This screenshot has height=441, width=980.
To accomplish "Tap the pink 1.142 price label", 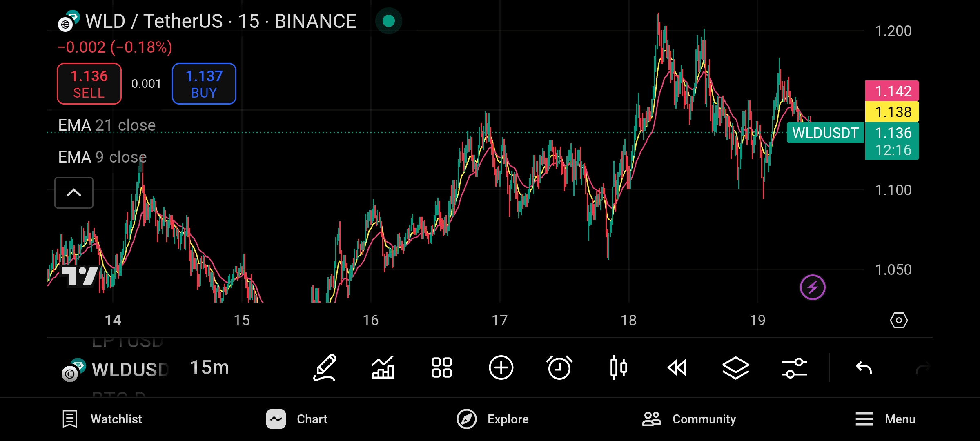I will [x=892, y=91].
